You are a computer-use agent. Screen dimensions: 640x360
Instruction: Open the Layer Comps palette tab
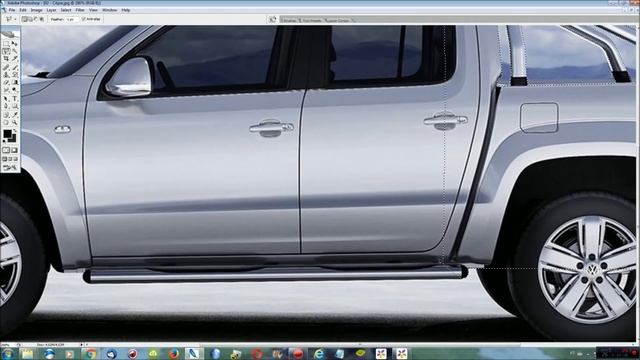pyautogui.click(x=338, y=20)
